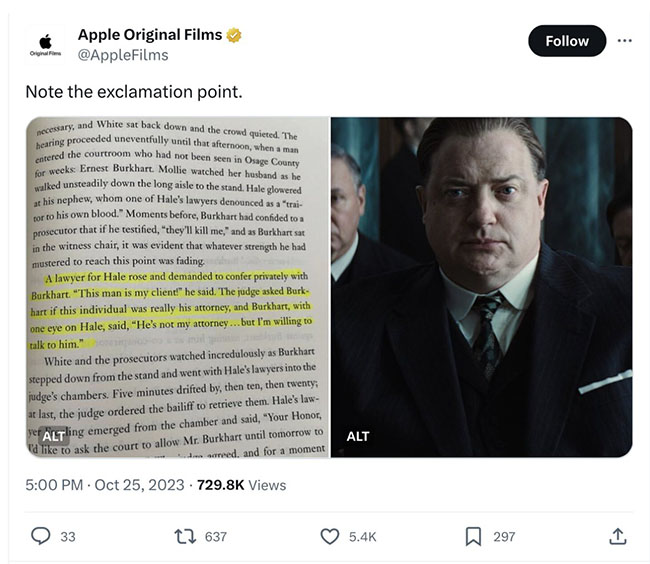Open the Apple Original Films profile avatar
This screenshot has width=650, height=564.
coord(45,45)
